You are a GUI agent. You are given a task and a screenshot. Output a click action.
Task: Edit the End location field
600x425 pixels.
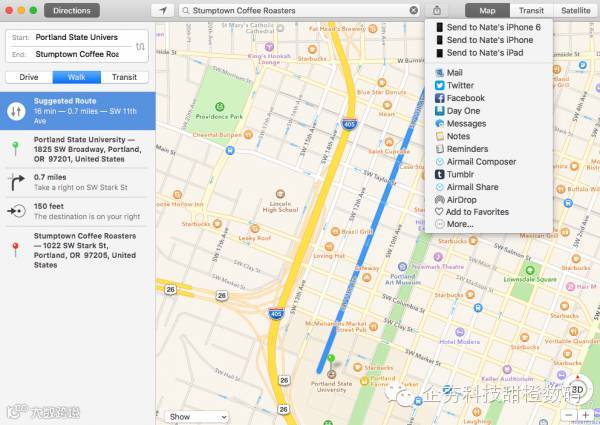[x=77, y=54]
